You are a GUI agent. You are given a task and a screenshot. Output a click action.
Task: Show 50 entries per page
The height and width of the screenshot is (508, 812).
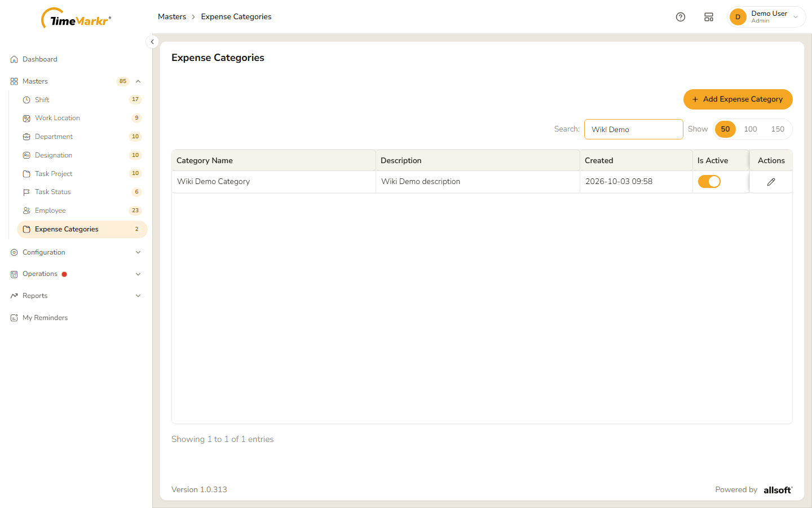pos(725,129)
